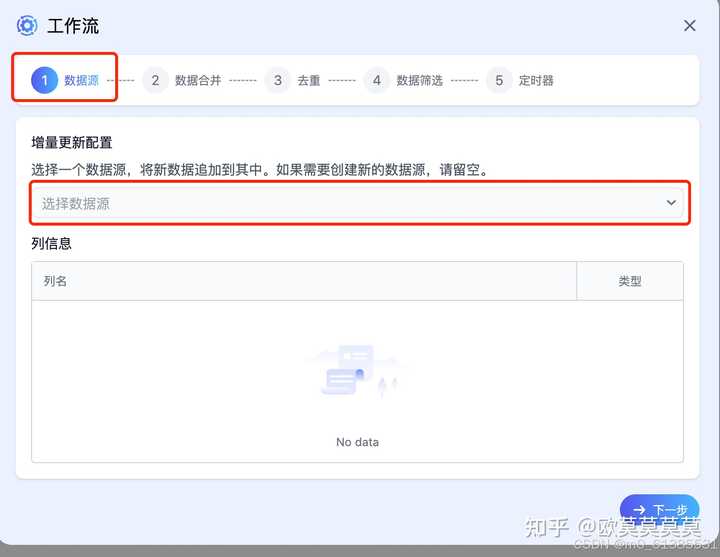Open the 选择数据源 dropdown field
Viewport: 720px width, 557px height.
tap(360, 203)
